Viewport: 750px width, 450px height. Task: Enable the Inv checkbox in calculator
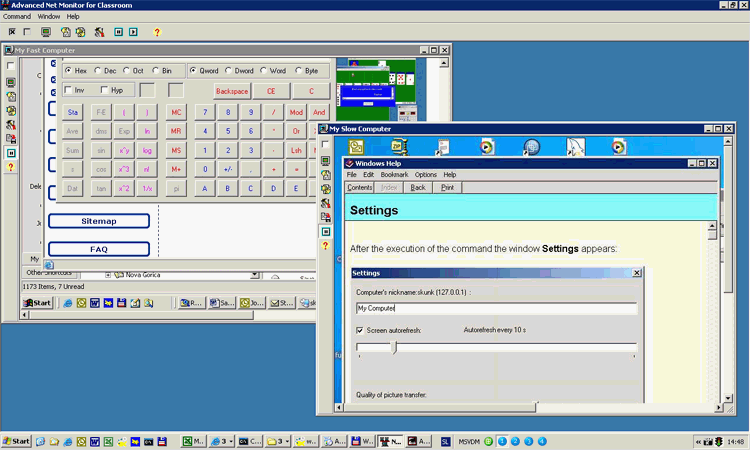coord(68,90)
